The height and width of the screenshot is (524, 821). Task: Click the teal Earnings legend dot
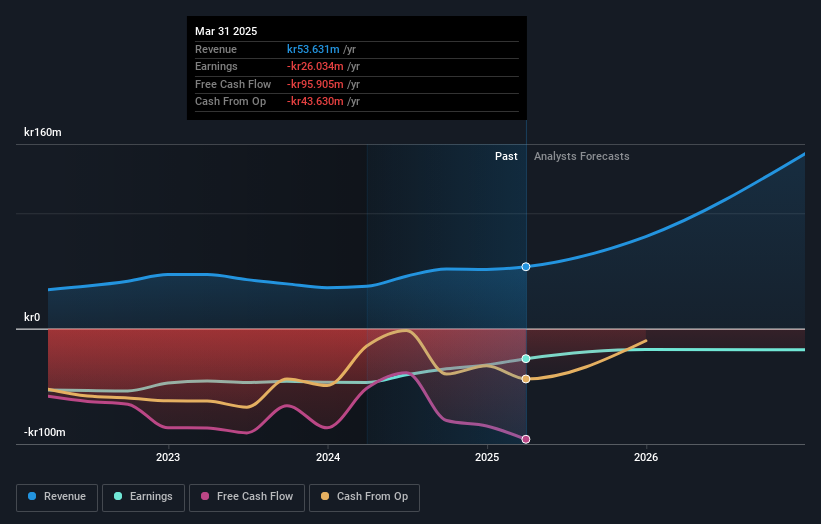pyautogui.click(x=118, y=496)
